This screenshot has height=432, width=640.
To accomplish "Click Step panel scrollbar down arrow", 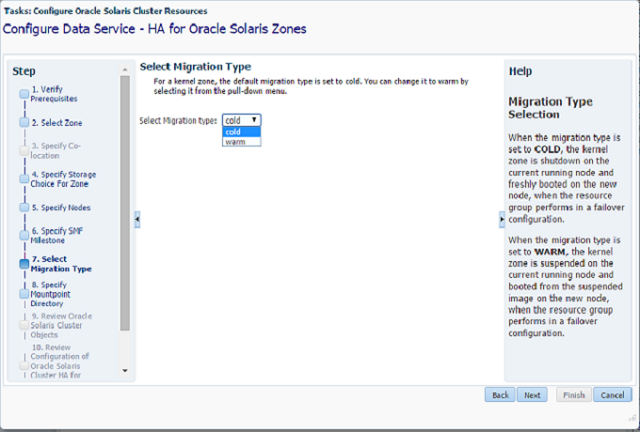I will tap(125, 371).
